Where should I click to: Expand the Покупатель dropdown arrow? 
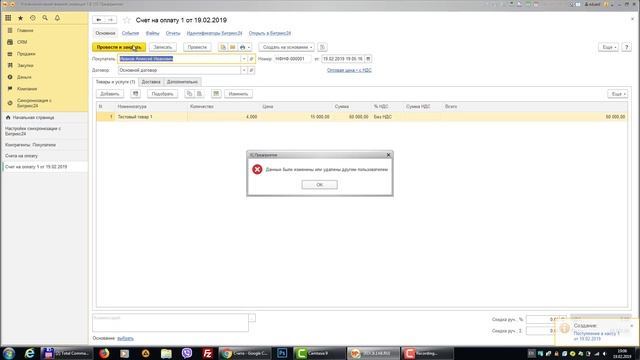(244, 59)
